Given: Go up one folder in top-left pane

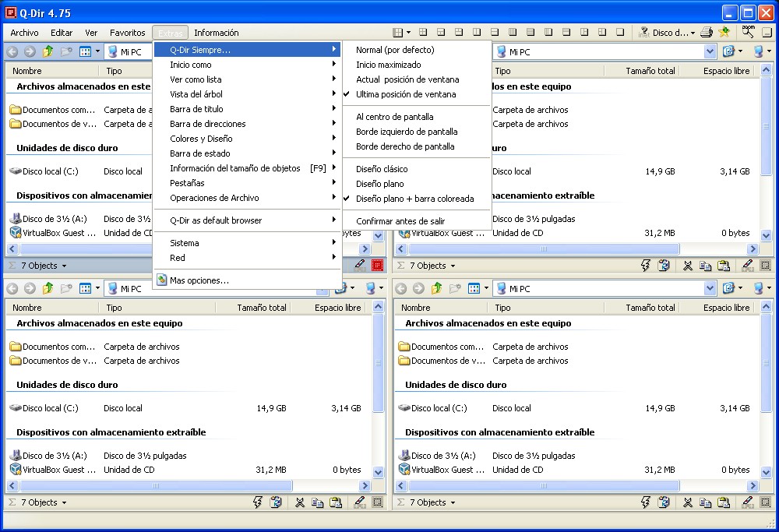Looking at the screenshot, I should pyautogui.click(x=48, y=51).
